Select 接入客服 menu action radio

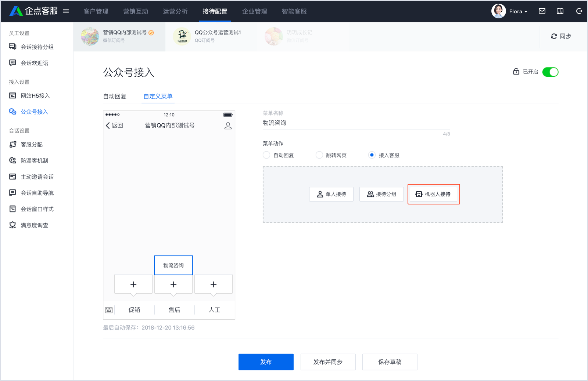(372, 155)
